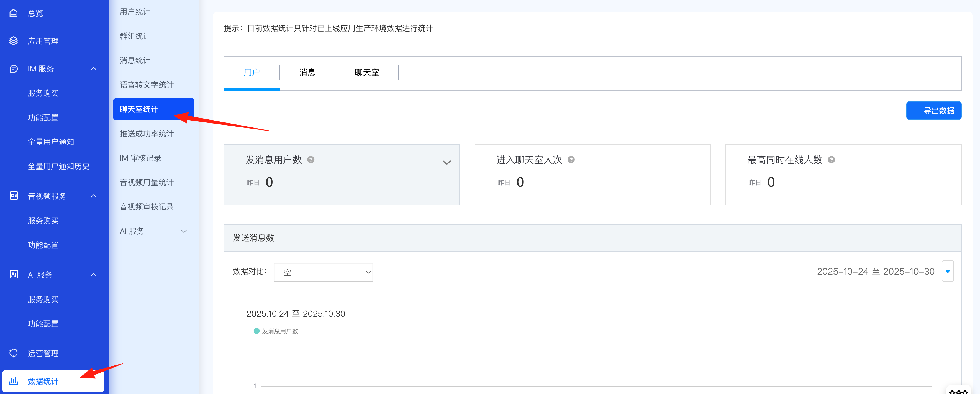Viewport: 980px width, 394px height.
Task: Collapse the 音视频服务 sidebar section
Action: [94, 196]
